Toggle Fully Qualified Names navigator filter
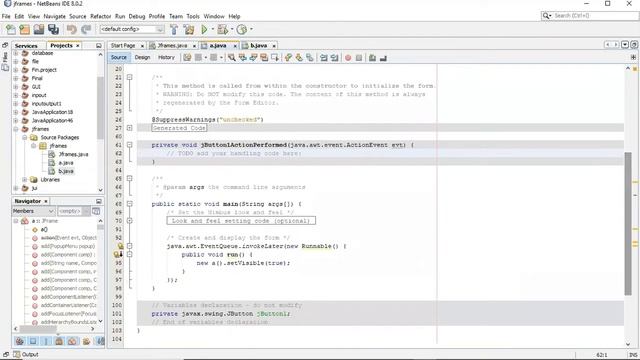 point(86,341)
